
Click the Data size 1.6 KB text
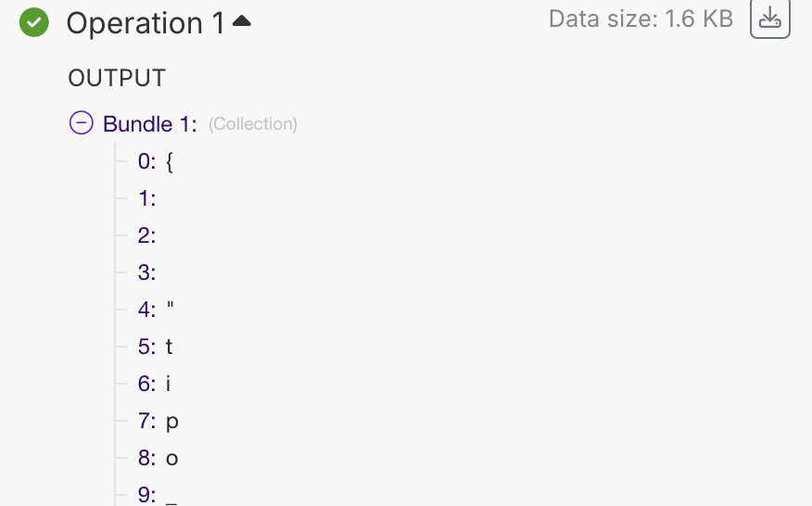[641, 19]
